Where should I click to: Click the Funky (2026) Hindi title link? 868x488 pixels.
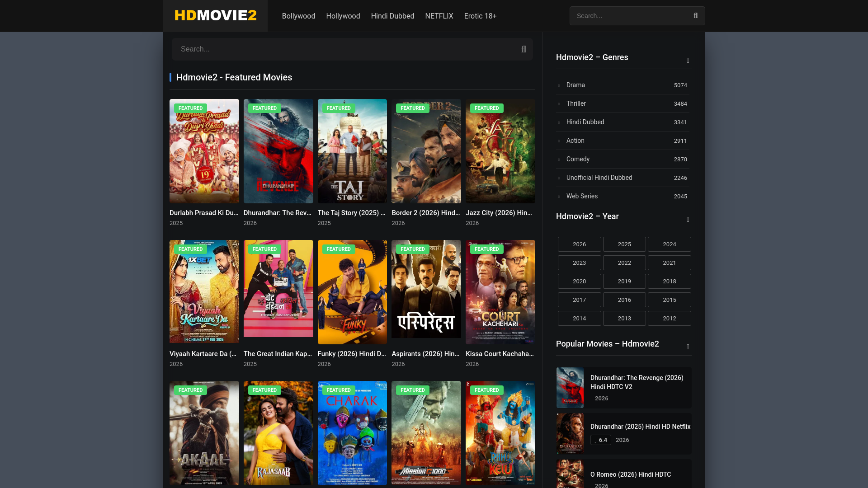pyautogui.click(x=352, y=354)
